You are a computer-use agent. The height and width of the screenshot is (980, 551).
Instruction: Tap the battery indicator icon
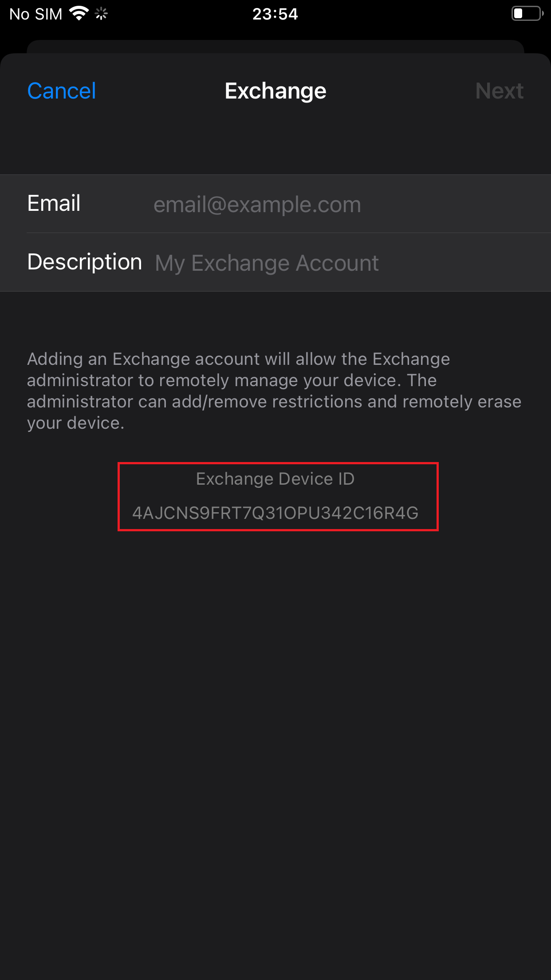click(x=527, y=14)
